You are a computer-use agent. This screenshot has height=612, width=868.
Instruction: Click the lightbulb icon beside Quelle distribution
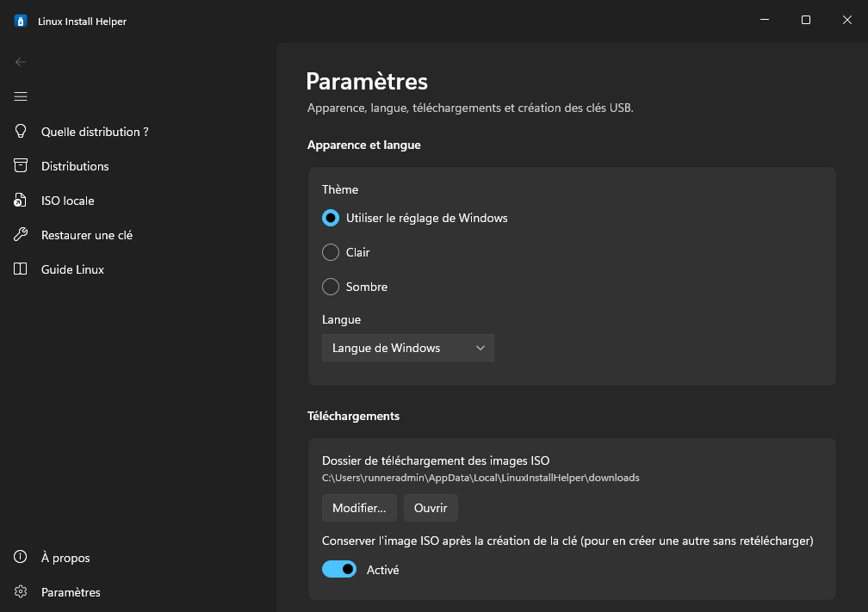click(x=21, y=131)
